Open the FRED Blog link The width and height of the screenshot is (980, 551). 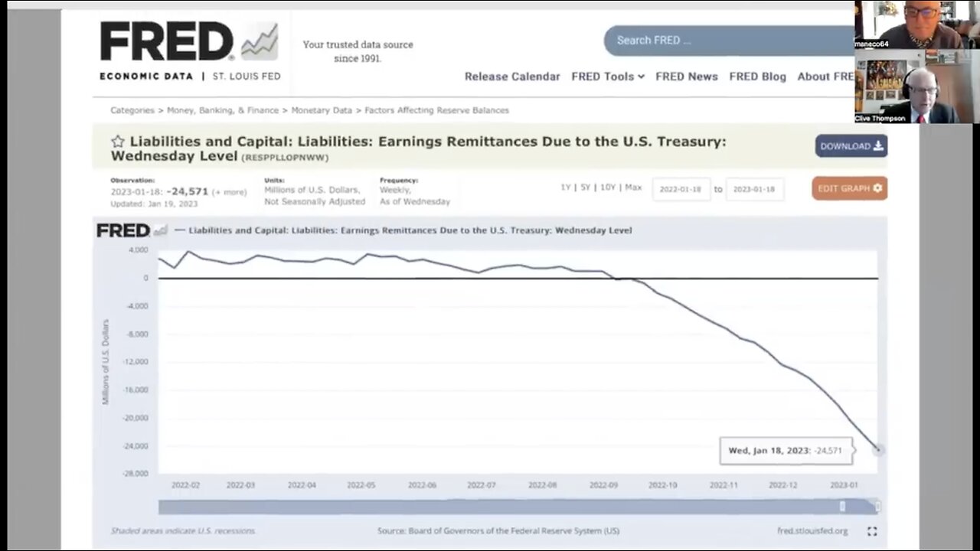pos(757,77)
